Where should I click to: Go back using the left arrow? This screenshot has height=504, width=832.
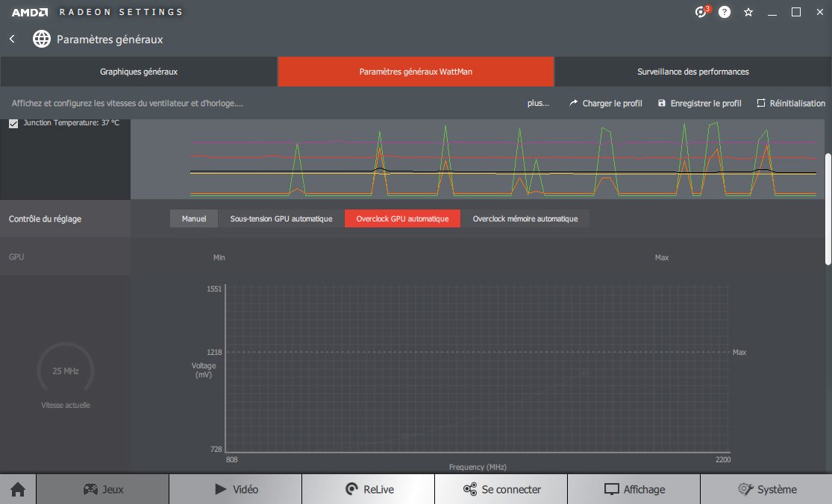(x=13, y=39)
